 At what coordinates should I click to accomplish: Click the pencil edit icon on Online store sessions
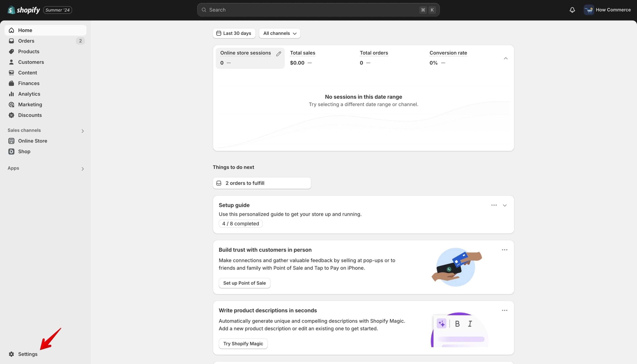(278, 54)
